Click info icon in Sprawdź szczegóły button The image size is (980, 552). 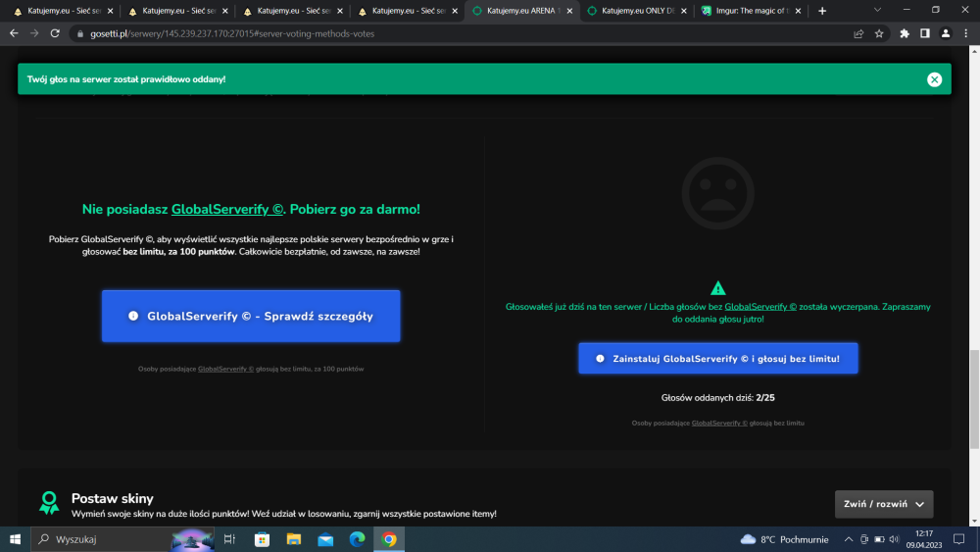[x=133, y=316]
